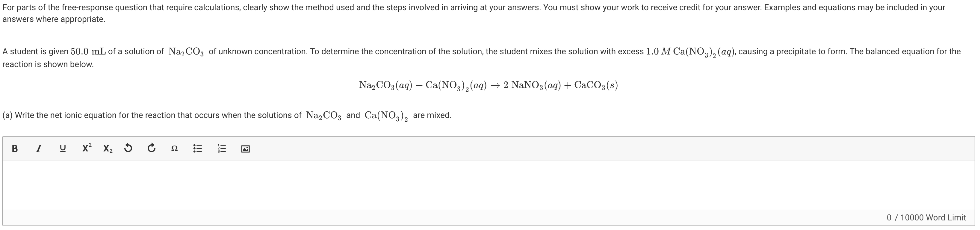Turn on underline formatting
980x230 pixels.
[x=63, y=148]
